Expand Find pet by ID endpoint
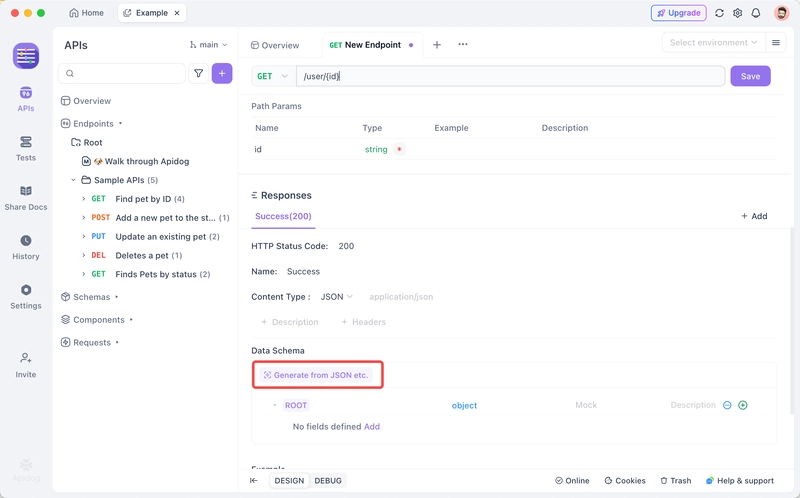800x498 pixels. [84, 199]
